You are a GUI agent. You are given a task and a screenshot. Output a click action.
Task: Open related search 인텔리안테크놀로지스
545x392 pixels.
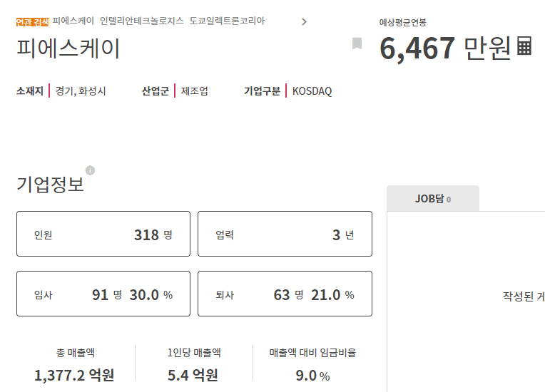[142, 21]
